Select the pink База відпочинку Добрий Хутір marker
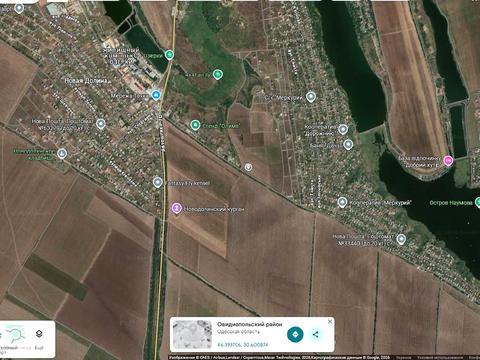 [448, 161]
